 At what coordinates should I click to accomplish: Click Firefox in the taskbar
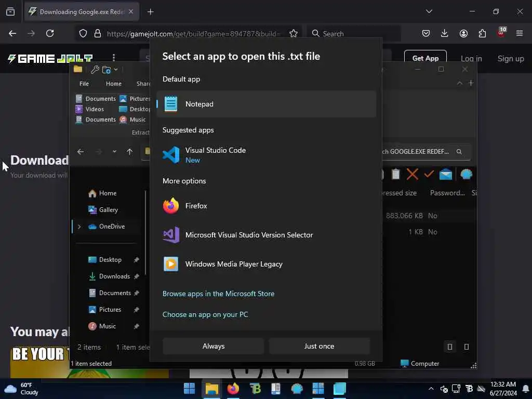click(233, 389)
